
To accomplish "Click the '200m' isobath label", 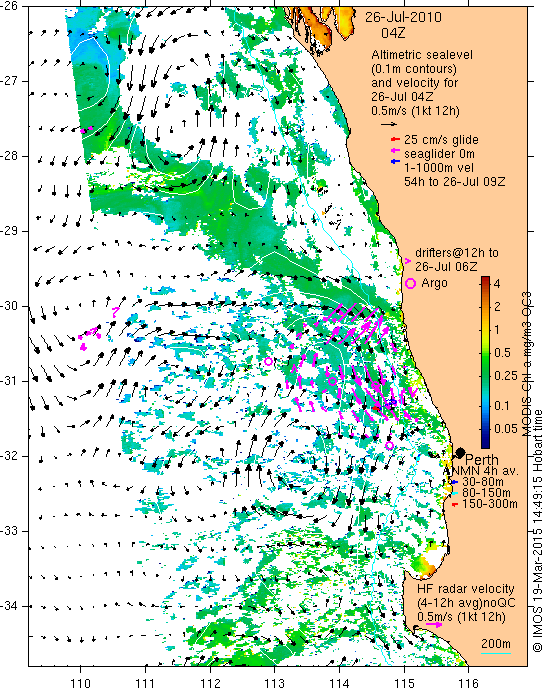I will click(496, 644).
